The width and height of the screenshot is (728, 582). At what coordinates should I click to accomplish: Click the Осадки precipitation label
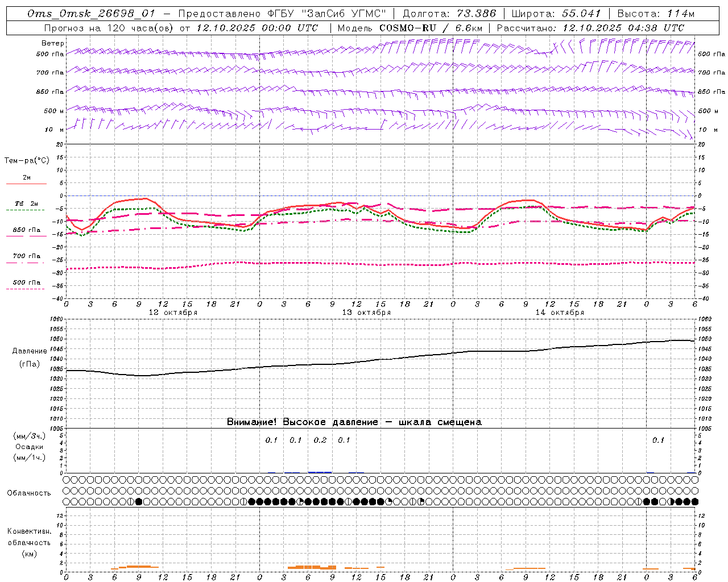pyautogui.click(x=29, y=447)
